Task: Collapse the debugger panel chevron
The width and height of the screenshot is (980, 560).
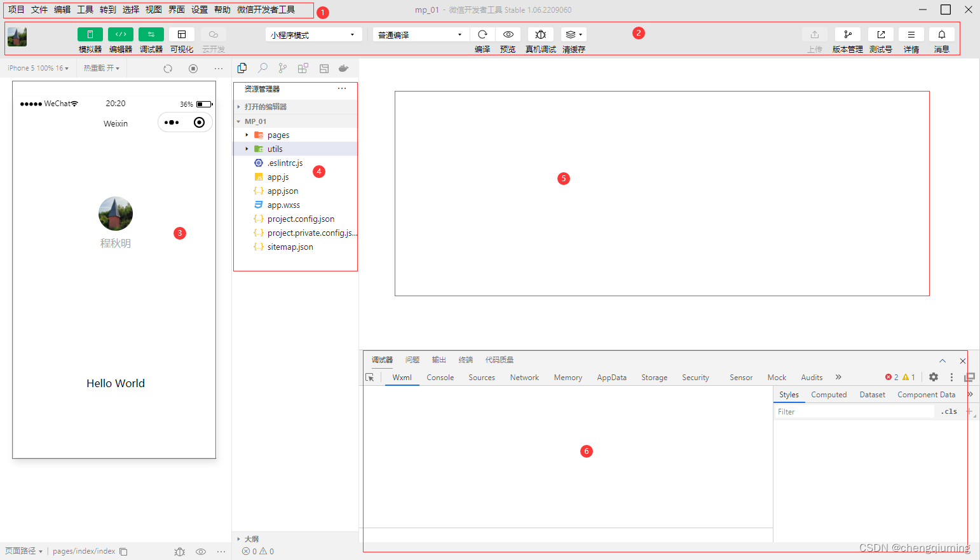Action: coord(943,361)
